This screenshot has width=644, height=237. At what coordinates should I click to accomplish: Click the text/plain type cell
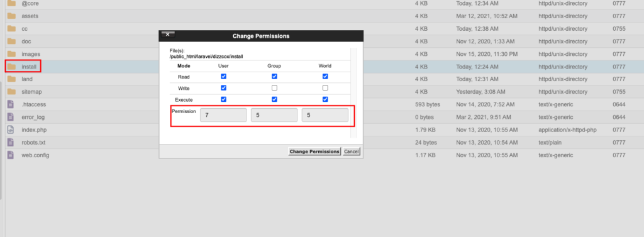[550, 143]
